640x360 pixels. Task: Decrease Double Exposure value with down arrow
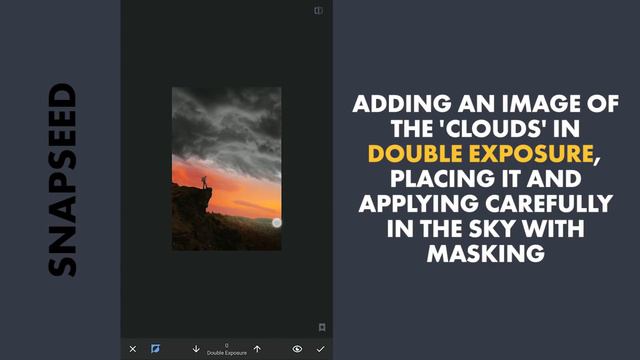coord(196,349)
